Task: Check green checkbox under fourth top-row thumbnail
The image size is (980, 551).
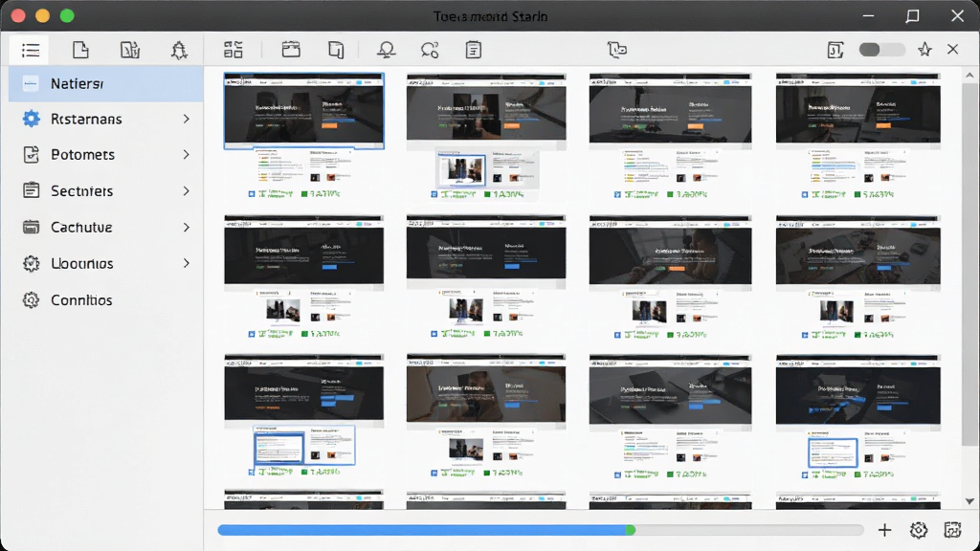Action: [857, 194]
